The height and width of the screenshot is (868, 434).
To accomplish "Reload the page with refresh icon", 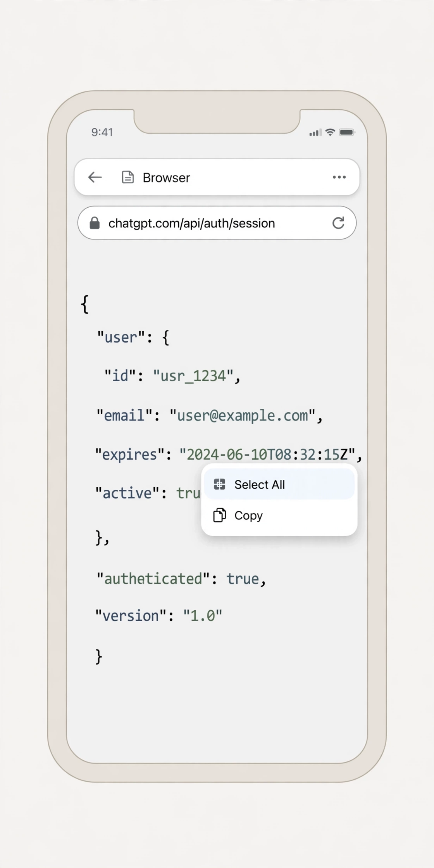I will (338, 223).
